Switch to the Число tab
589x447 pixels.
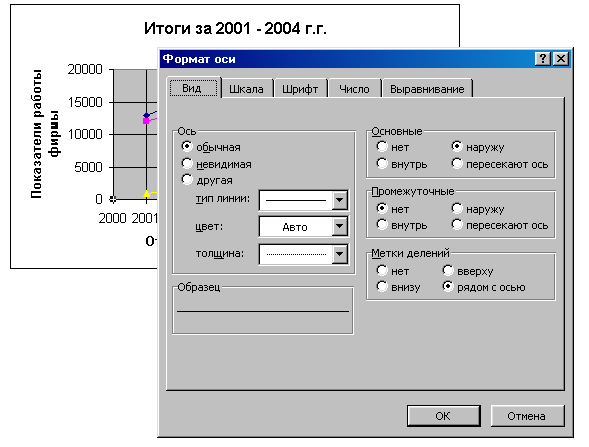click(354, 89)
